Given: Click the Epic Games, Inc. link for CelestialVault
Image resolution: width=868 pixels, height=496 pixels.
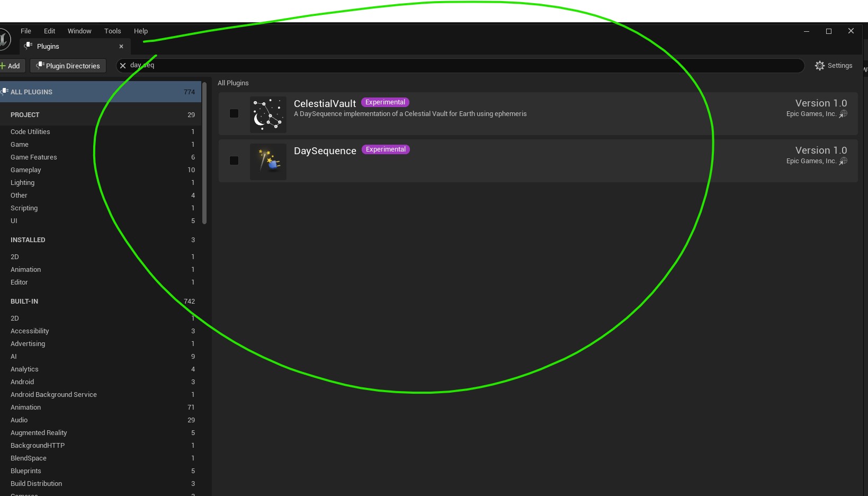Looking at the screenshot, I should 811,114.
